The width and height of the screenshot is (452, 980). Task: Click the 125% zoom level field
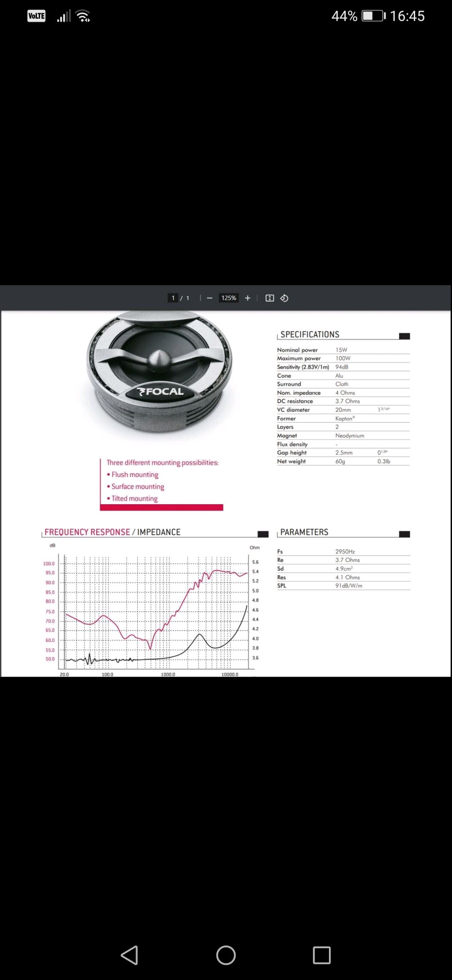229,298
